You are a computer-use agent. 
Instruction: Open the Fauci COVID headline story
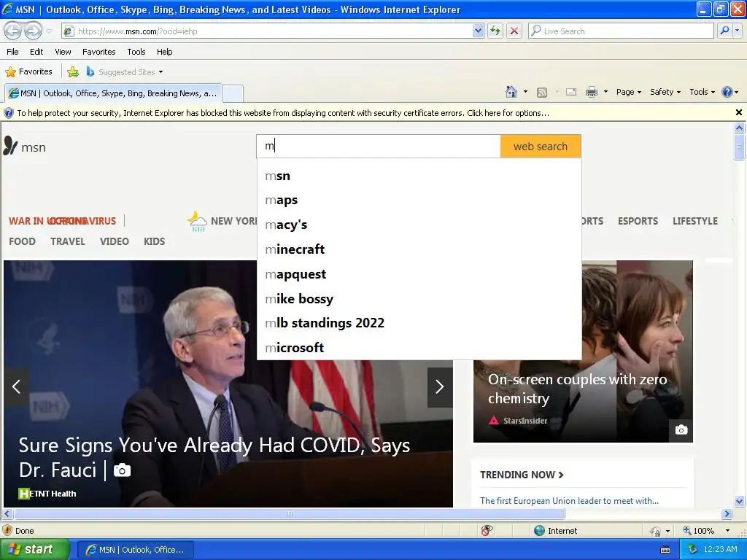tap(214, 457)
